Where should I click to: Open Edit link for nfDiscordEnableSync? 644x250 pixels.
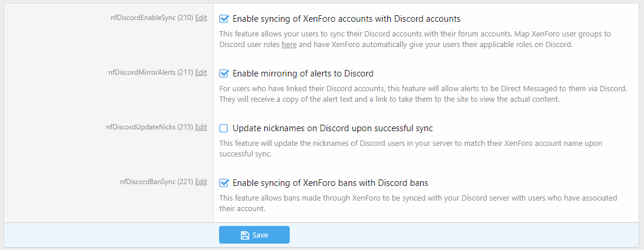click(x=201, y=18)
